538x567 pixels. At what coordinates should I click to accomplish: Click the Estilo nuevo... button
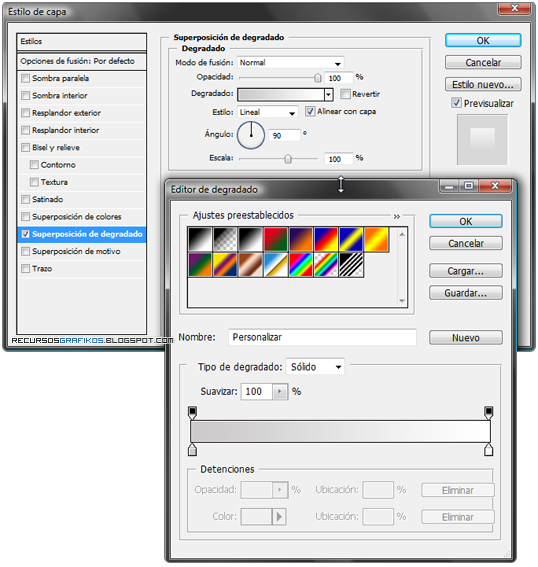click(483, 85)
